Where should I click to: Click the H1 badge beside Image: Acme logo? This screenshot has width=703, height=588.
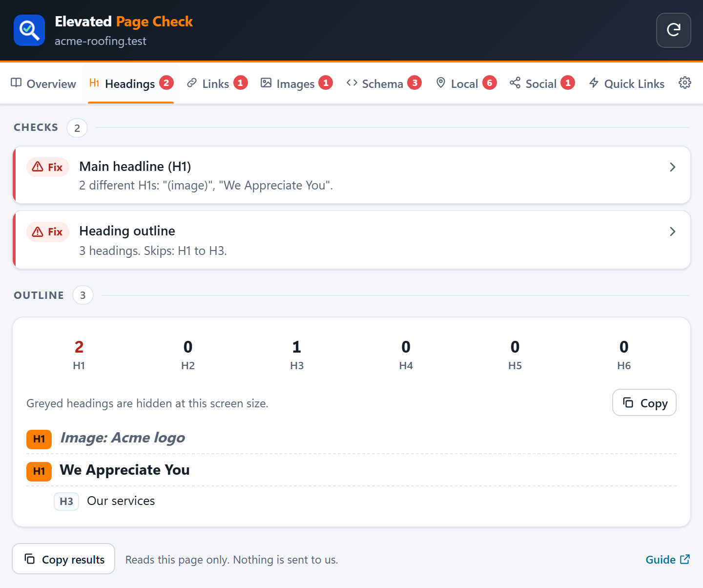click(x=39, y=439)
